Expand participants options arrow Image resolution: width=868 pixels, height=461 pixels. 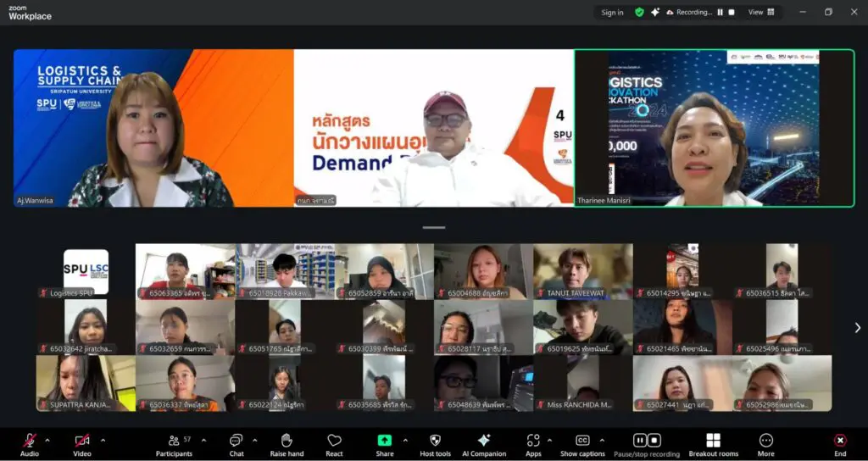click(x=203, y=441)
